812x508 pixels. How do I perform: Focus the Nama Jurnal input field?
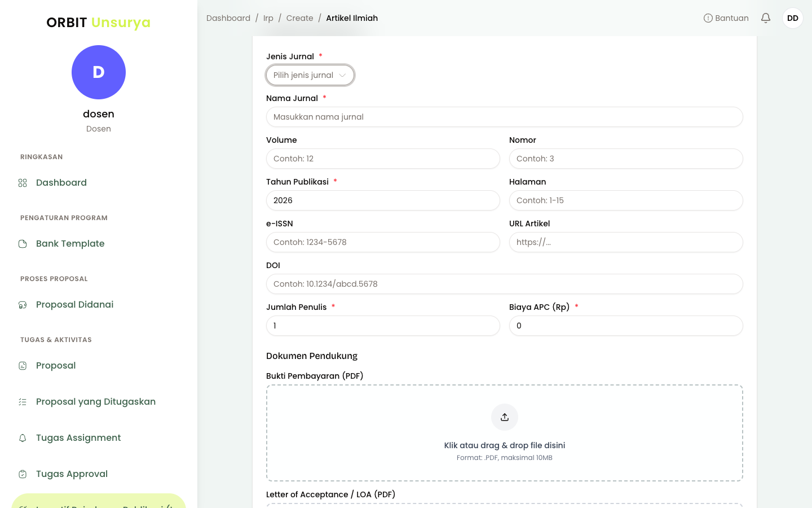505,117
